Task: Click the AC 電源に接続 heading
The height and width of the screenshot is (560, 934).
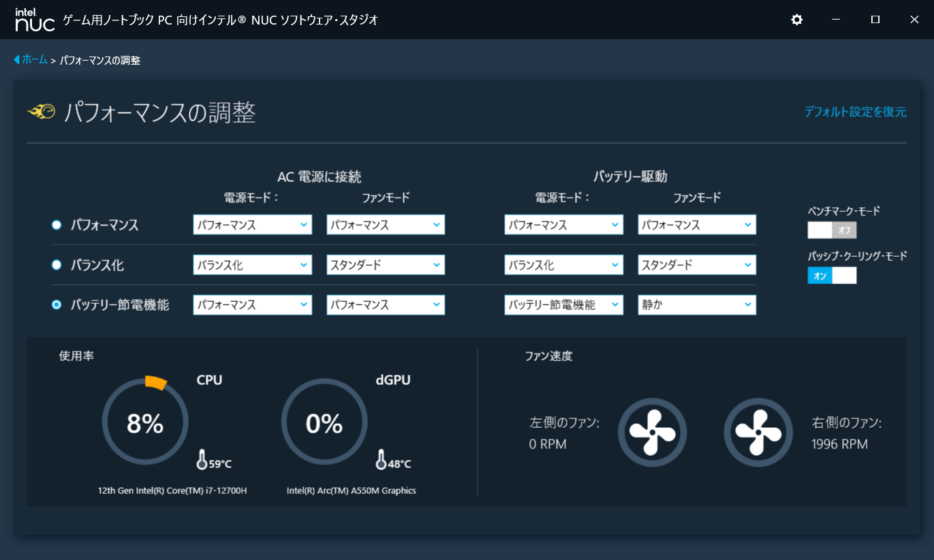Action: pyautogui.click(x=319, y=177)
